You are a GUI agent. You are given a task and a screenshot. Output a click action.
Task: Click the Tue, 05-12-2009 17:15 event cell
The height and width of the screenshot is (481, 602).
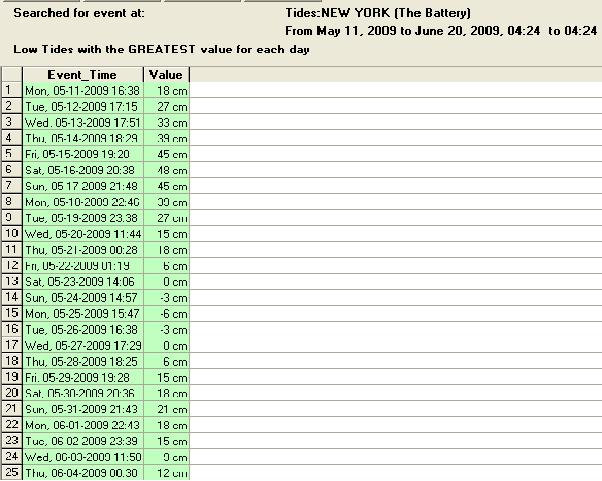[82, 106]
